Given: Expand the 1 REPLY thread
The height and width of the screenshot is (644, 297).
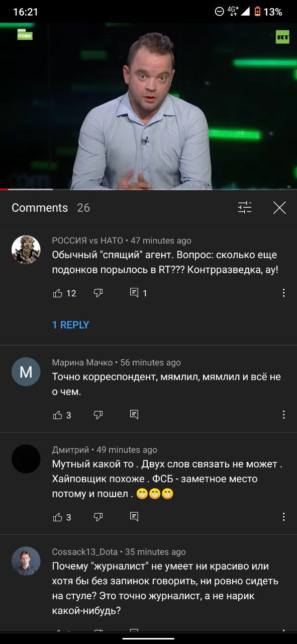Looking at the screenshot, I should coord(71,325).
